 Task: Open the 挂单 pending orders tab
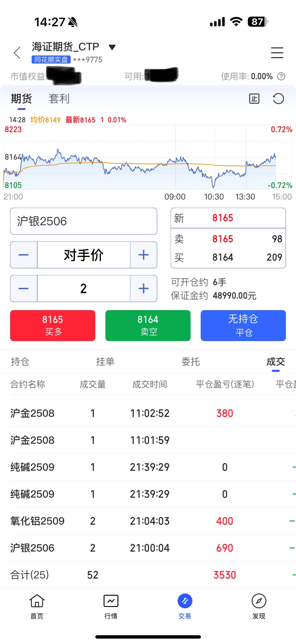(105, 362)
